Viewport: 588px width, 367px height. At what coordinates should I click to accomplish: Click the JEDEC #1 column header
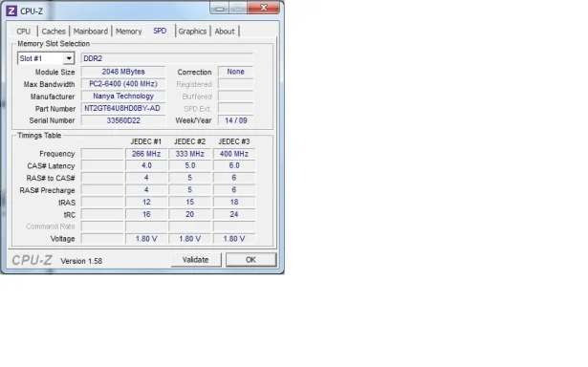(x=146, y=141)
